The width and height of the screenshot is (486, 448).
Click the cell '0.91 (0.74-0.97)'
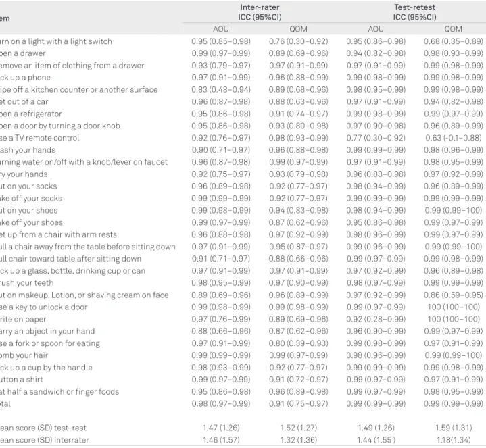[299, 114]
